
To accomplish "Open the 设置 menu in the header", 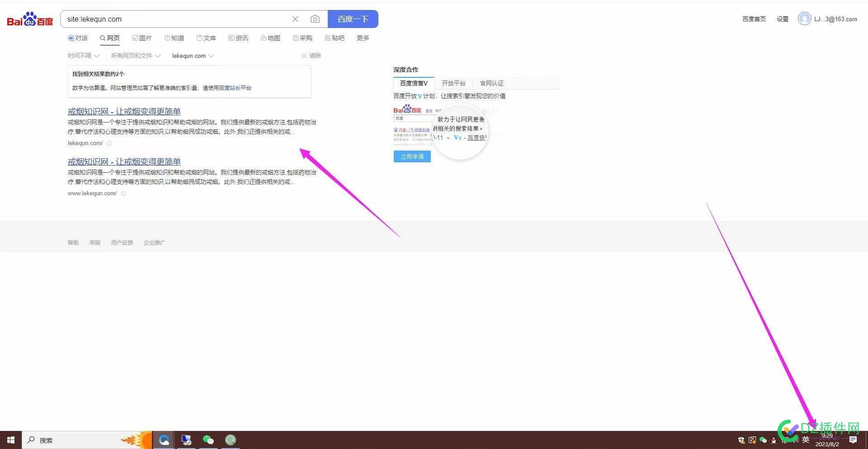I will click(x=783, y=19).
